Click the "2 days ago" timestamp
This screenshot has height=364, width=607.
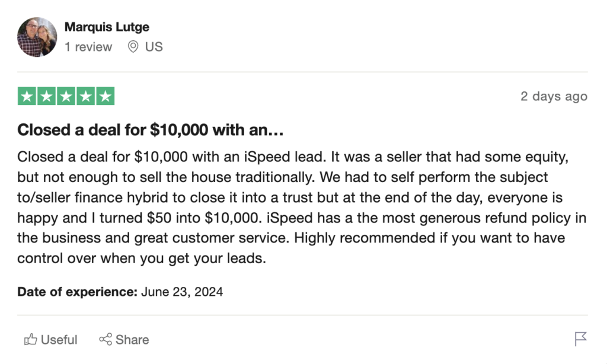(x=554, y=97)
